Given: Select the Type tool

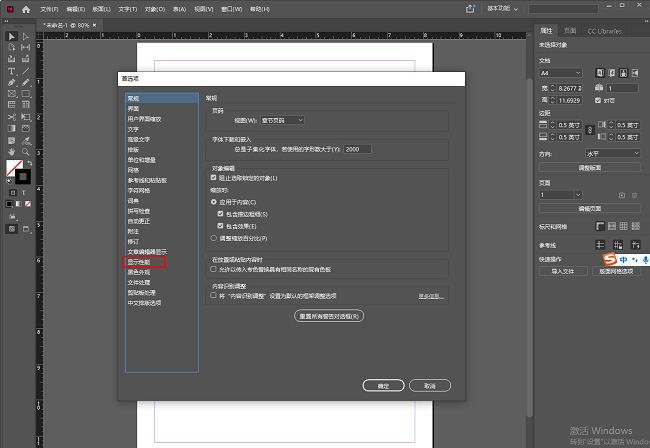Looking at the screenshot, I should [12, 71].
